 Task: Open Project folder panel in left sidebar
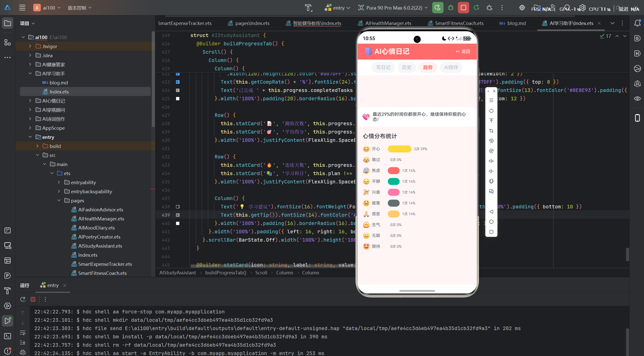coord(8,23)
